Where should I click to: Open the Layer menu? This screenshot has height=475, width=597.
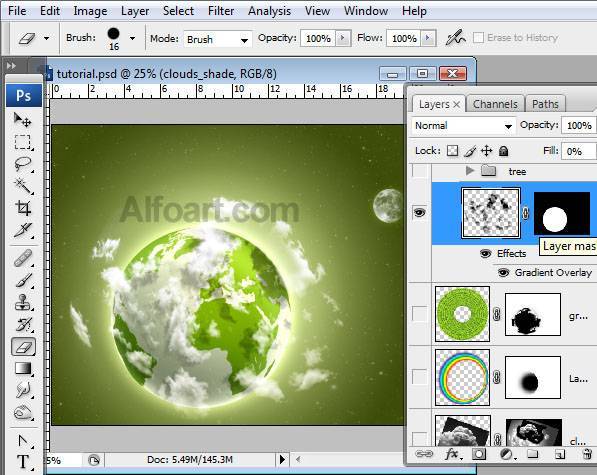(135, 11)
